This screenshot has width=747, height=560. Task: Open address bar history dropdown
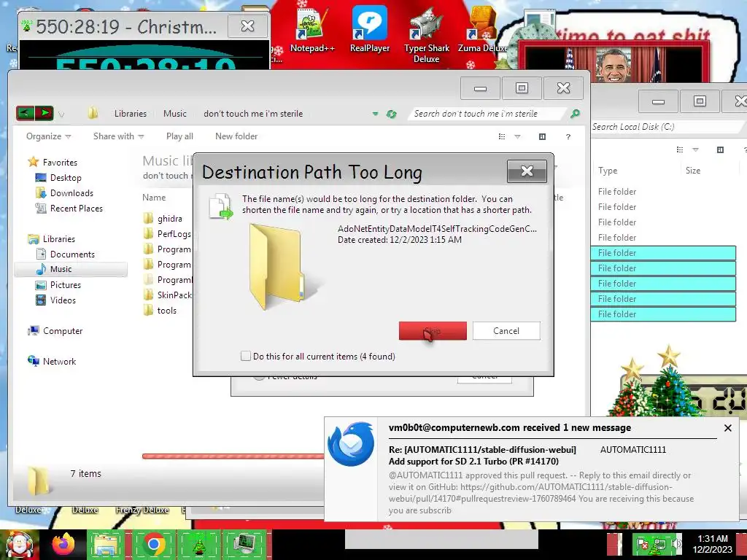tap(376, 114)
